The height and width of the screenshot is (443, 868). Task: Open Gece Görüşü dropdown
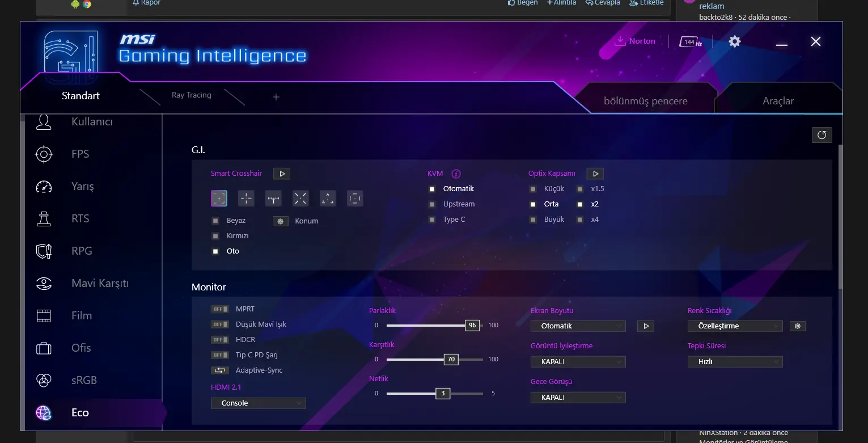[578, 398]
